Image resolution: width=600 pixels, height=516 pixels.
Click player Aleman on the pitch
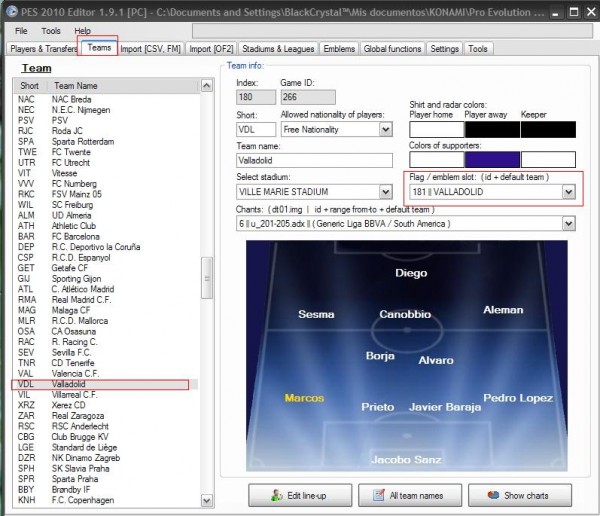(503, 310)
